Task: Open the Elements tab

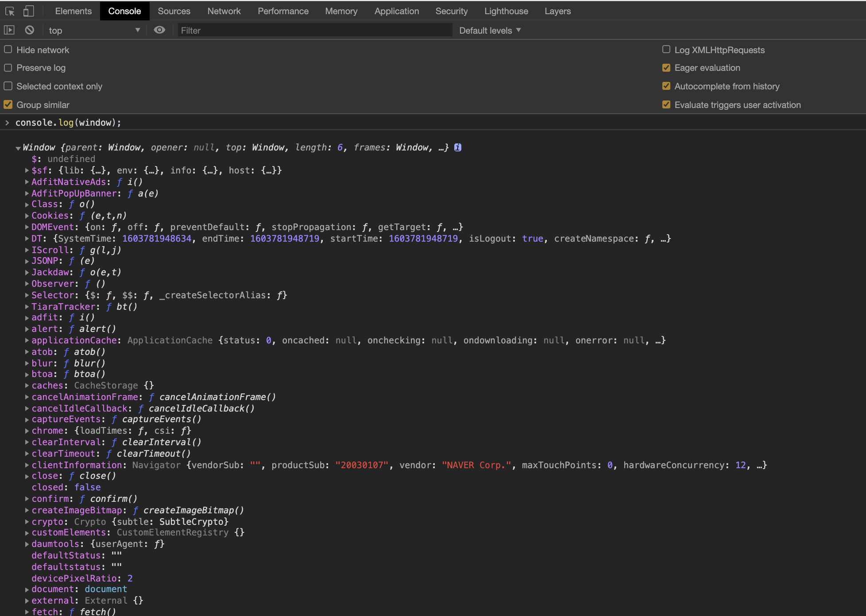Action: coord(73,11)
